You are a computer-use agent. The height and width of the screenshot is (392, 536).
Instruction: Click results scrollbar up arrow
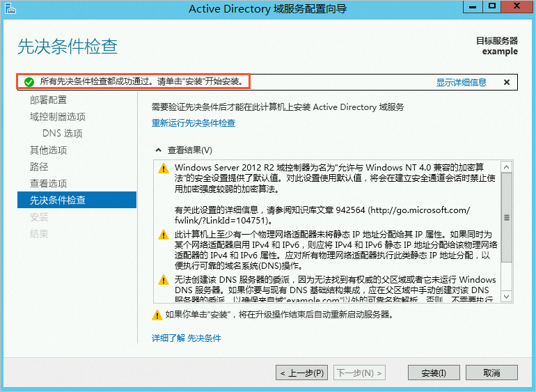pos(507,167)
